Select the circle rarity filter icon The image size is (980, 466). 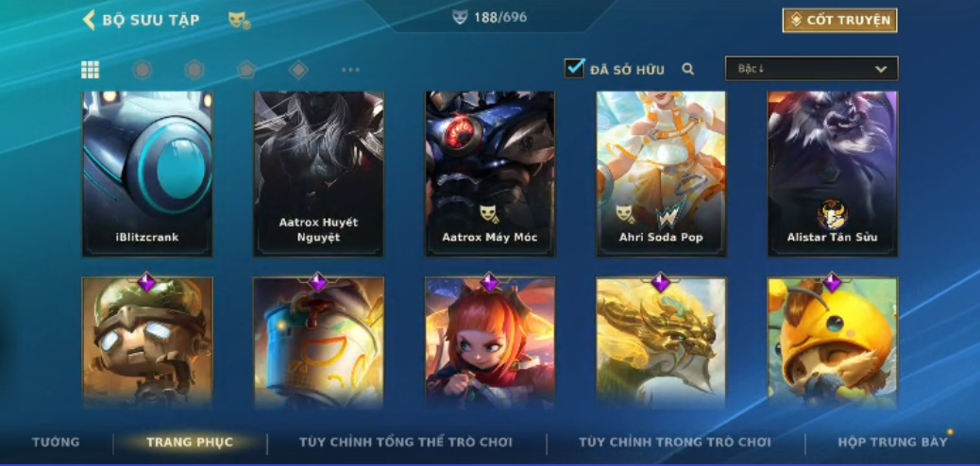(x=143, y=70)
